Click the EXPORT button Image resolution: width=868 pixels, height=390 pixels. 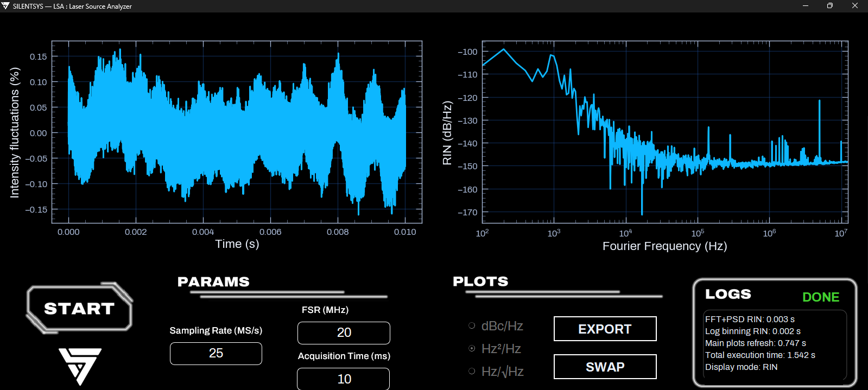(x=605, y=329)
